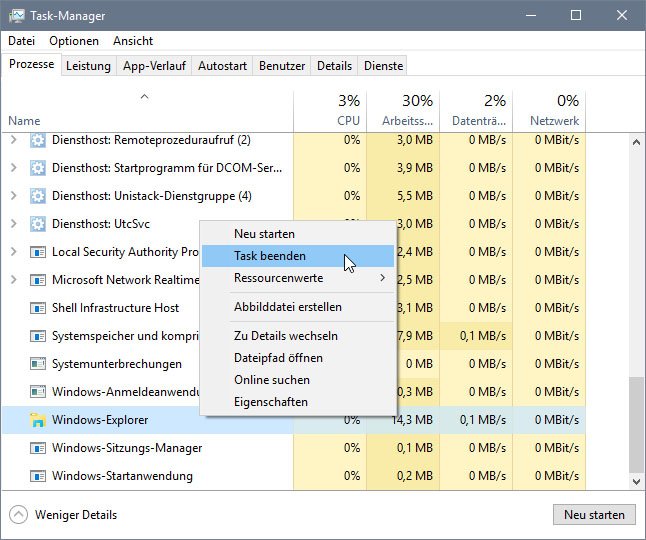Click the Shell Infrastructure Host icon
Viewport: 646px width, 540px height.
point(38,308)
